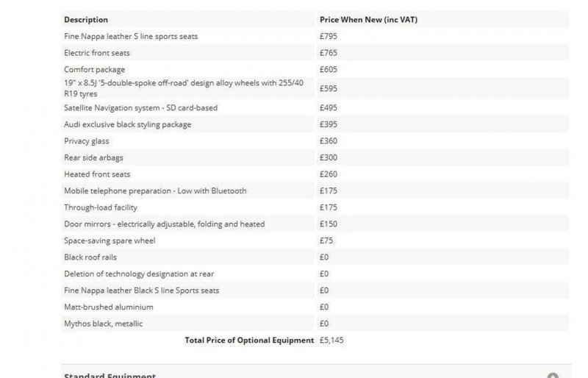Screen dimensions: 588x378
Task: Click the Privacy glass entry
Action: [x=87, y=141]
